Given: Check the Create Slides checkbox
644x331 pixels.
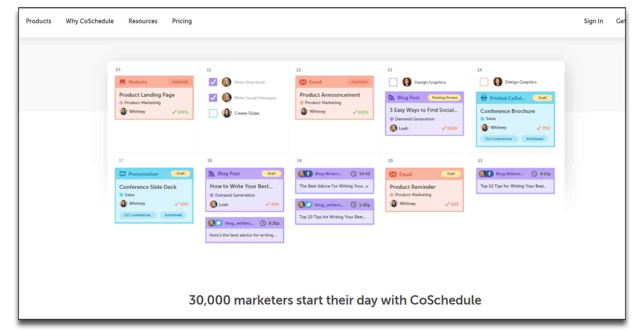Looking at the screenshot, I should [x=213, y=113].
